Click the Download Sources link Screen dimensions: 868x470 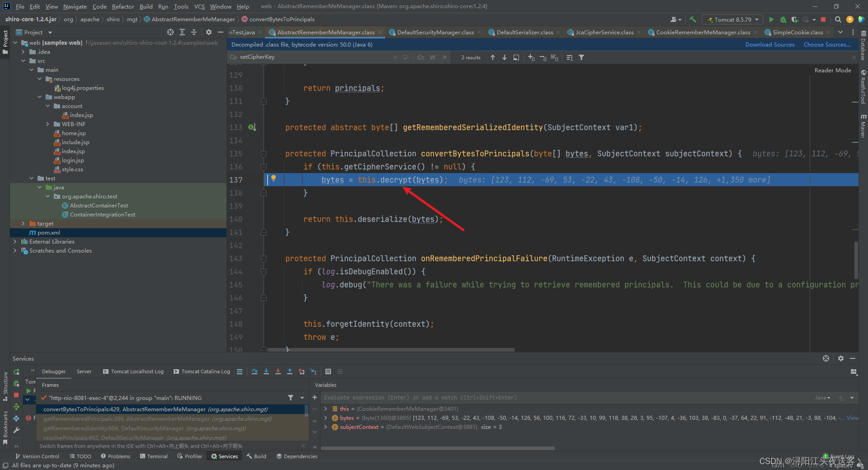(x=770, y=45)
